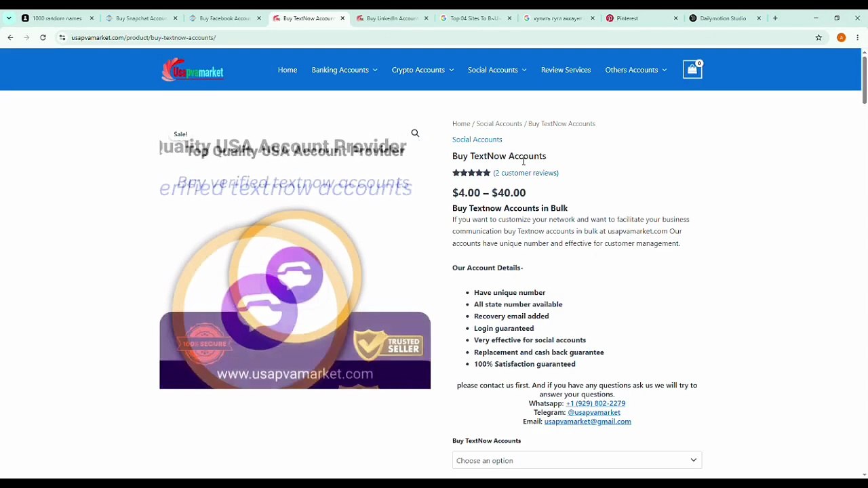This screenshot has width=868, height=488.
Task: Click the Buy Textnow Accounts in Bulk heading
Action: coord(510,208)
